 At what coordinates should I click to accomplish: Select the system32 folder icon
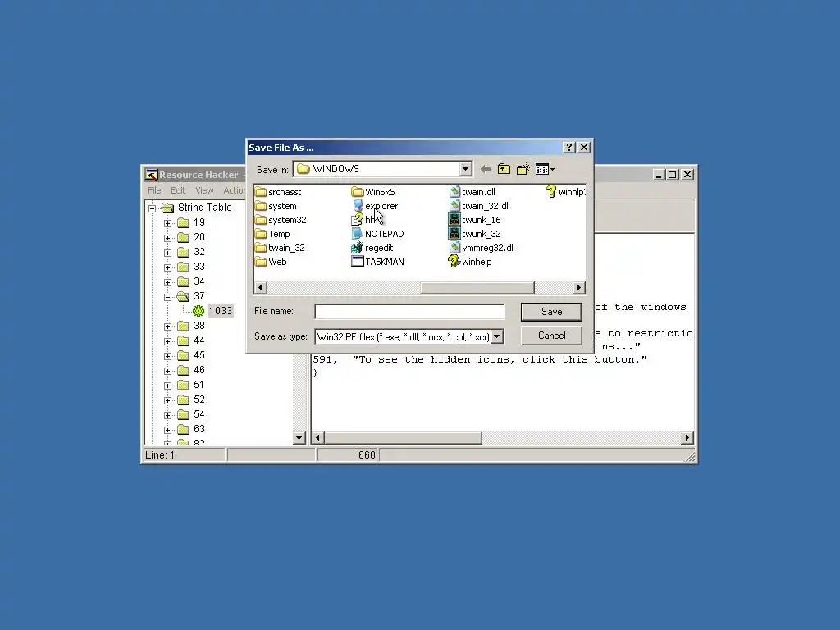(x=261, y=220)
